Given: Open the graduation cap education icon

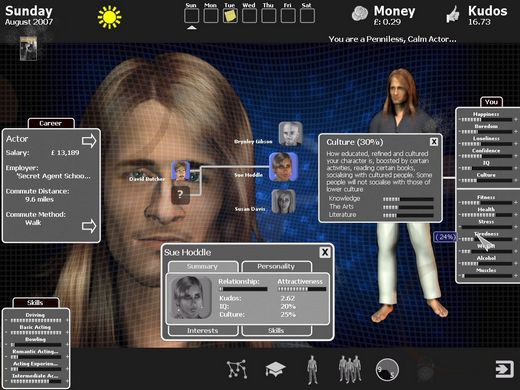Looking at the screenshot, I should point(275,369).
